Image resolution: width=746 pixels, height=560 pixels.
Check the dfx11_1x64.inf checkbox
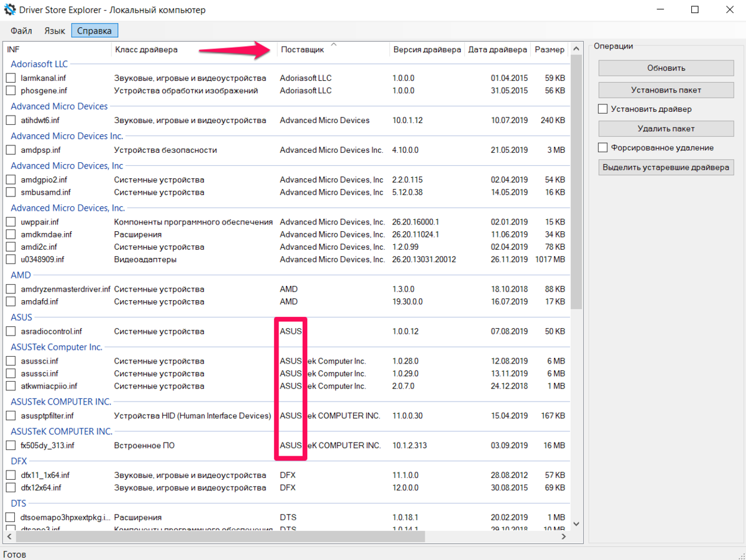point(11,475)
